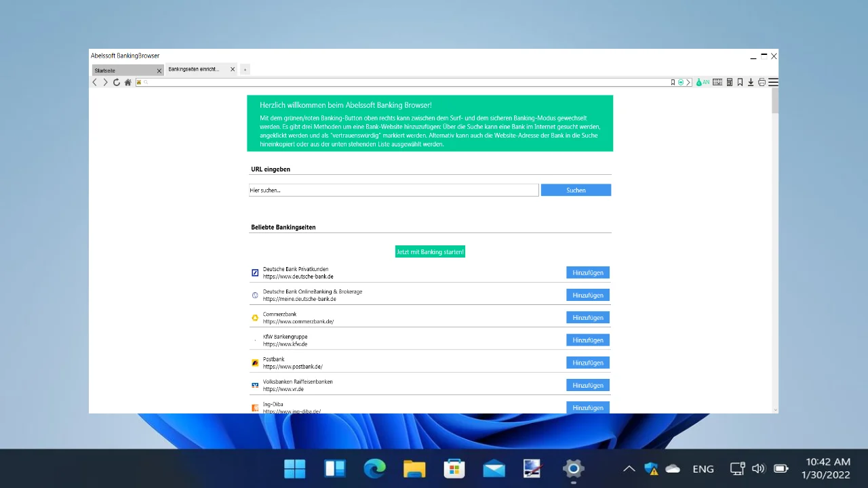Screen dimensions: 868x488
Task: Close the Bankingseiten einricht... tab
Action: [x=233, y=69]
